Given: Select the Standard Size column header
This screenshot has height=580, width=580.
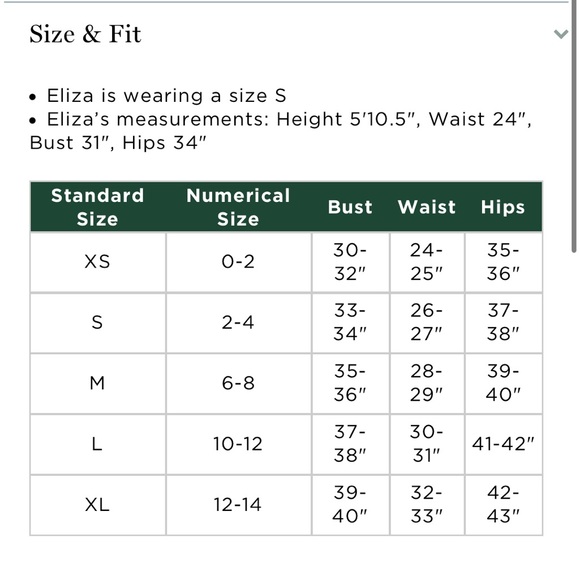Looking at the screenshot, I should (98, 207).
